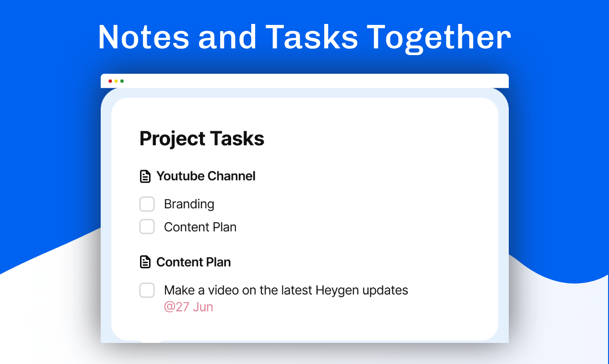Open the Youtube Channel note title
Image resolution: width=609 pixels, height=364 pixels.
click(206, 176)
